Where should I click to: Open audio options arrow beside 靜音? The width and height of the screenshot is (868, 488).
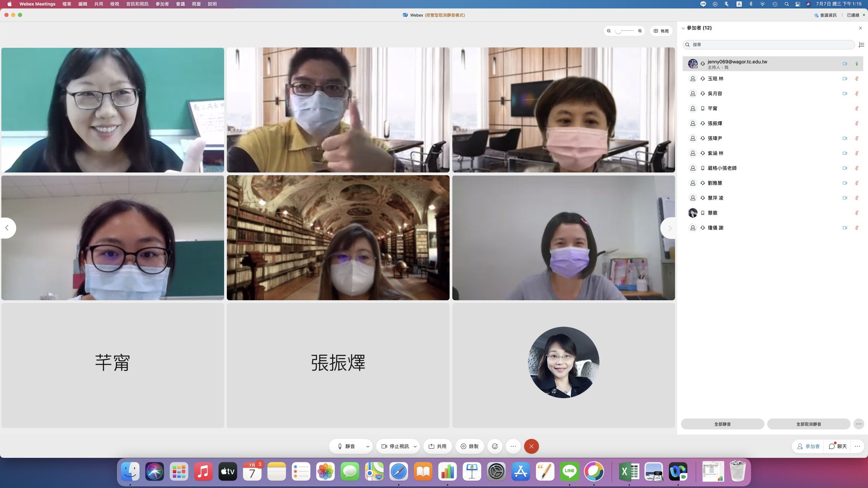click(x=368, y=446)
